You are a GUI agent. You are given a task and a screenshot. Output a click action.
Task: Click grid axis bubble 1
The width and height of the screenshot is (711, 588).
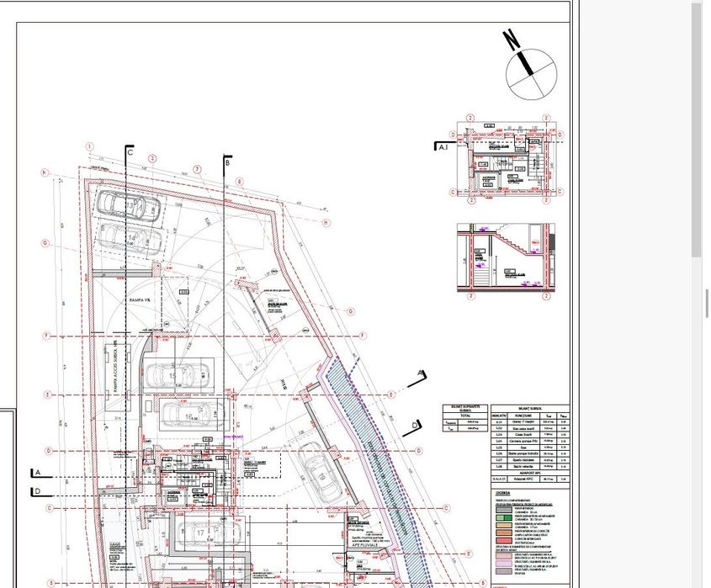90,147
